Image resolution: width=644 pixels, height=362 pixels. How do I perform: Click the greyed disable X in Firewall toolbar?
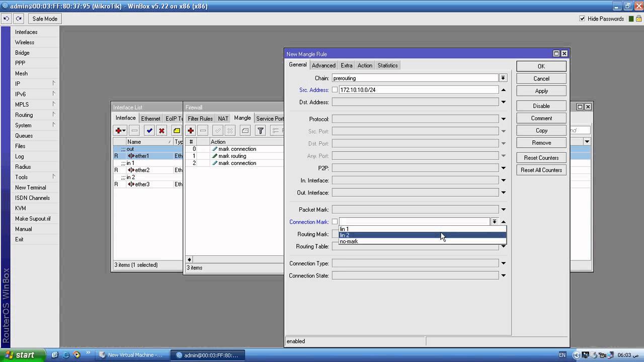pos(230,130)
